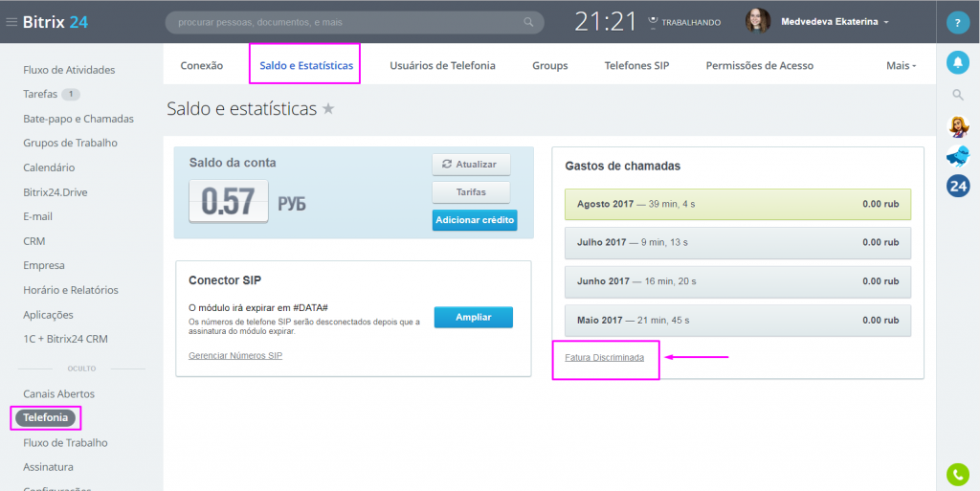Select the Maio 2017 call expenses row
Image resolution: width=980 pixels, height=491 pixels.
click(x=738, y=321)
